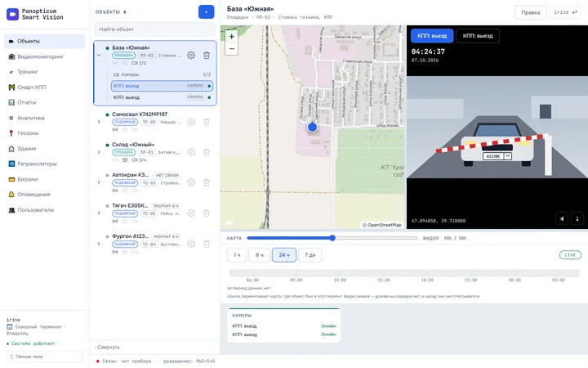Collapse the panel via Свернуть
Image resolution: width=588 pixels, height=368 pixels.
[107, 348]
